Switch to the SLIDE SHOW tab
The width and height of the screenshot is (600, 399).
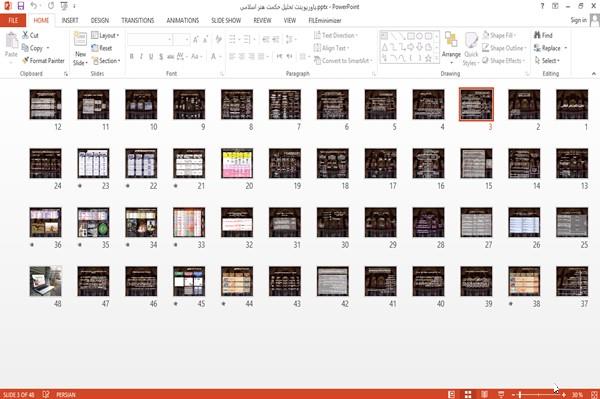click(x=226, y=20)
